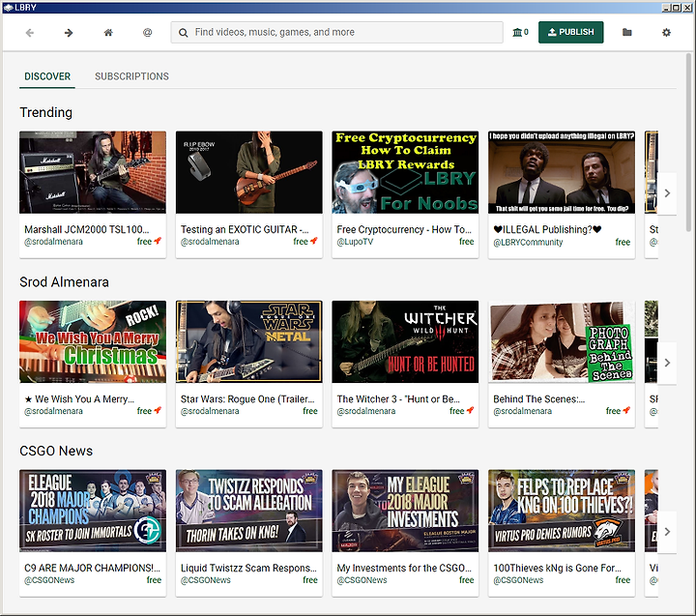Click rocket icon on We Wish You A Merry card
Image resolution: width=696 pixels, height=616 pixels.
coord(158,410)
